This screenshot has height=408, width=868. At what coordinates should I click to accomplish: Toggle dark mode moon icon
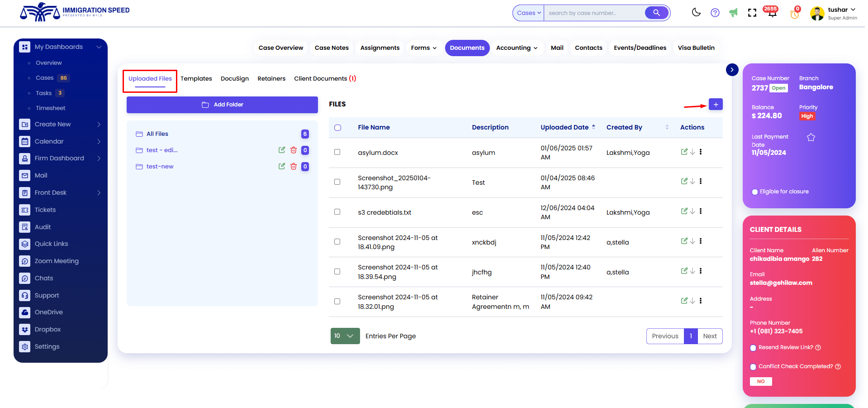click(696, 13)
